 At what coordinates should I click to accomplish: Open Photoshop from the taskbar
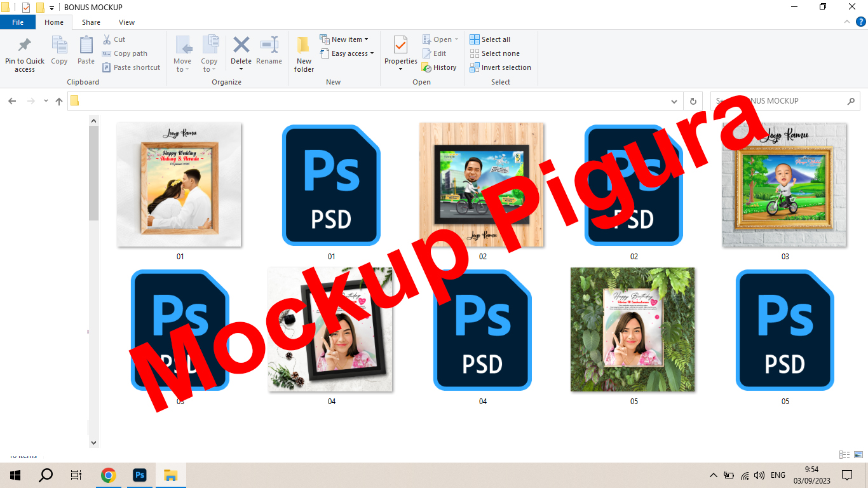tap(140, 475)
